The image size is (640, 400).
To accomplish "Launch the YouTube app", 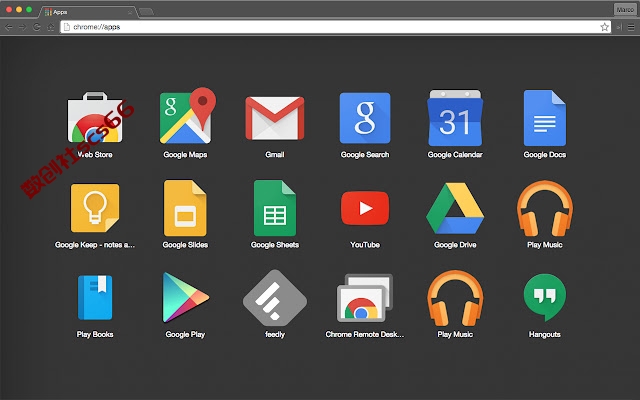I will pos(365,208).
